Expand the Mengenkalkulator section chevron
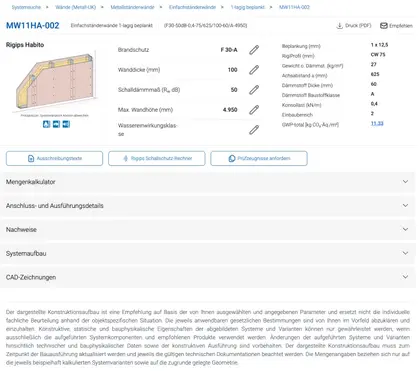The width and height of the screenshot is (420, 371). 405,182
